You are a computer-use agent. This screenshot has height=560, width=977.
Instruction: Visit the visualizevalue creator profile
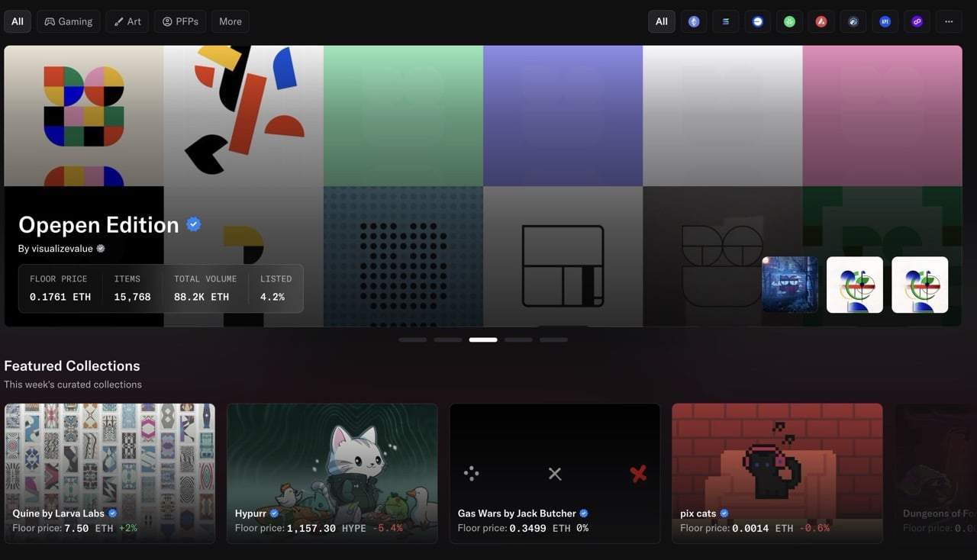coord(55,249)
